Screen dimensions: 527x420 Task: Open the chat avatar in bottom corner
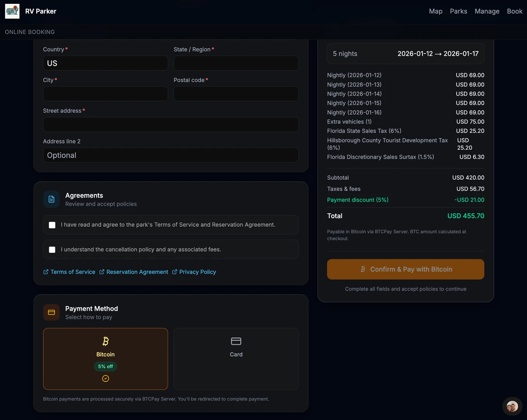(512, 407)
